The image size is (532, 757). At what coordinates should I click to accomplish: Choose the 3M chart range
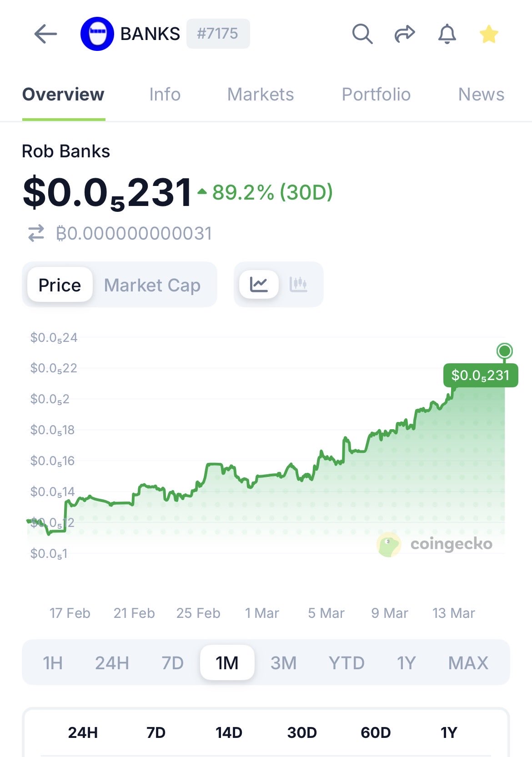pos(283,663)
